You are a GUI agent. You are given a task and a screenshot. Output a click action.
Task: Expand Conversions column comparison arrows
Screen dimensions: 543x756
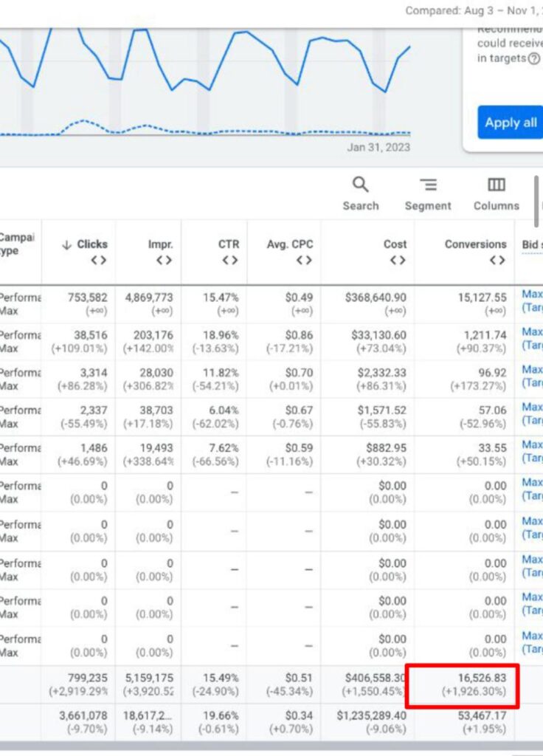pyautogui.click(x=497, y=261)
